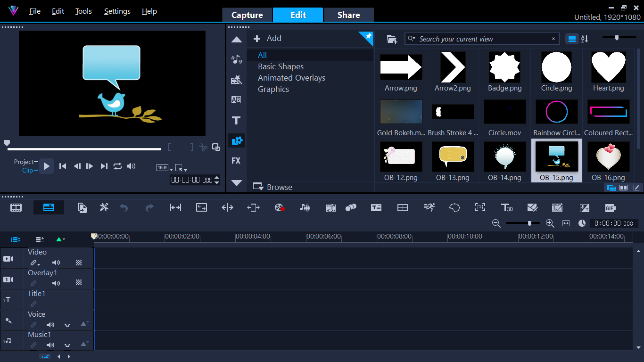Select the Transition library icon

point(236,100)
